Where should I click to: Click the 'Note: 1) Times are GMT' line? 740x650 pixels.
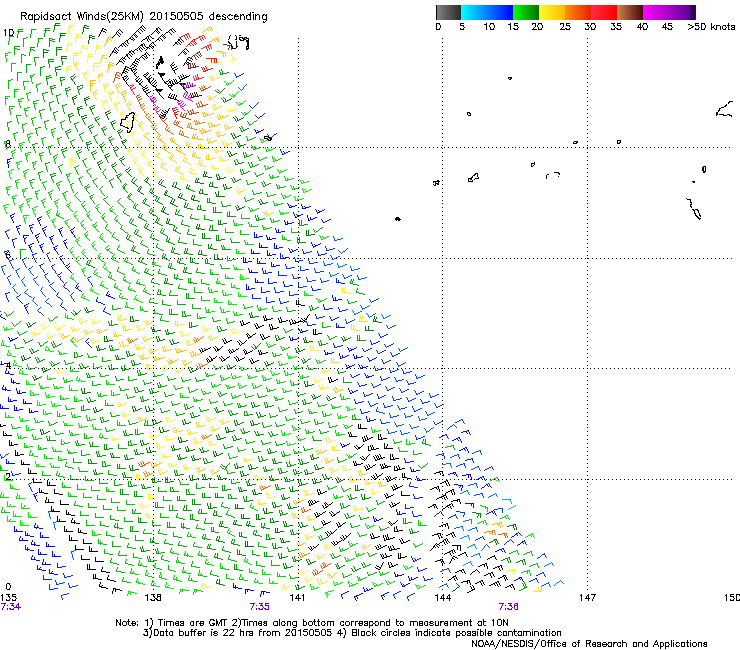click(312, 623)
